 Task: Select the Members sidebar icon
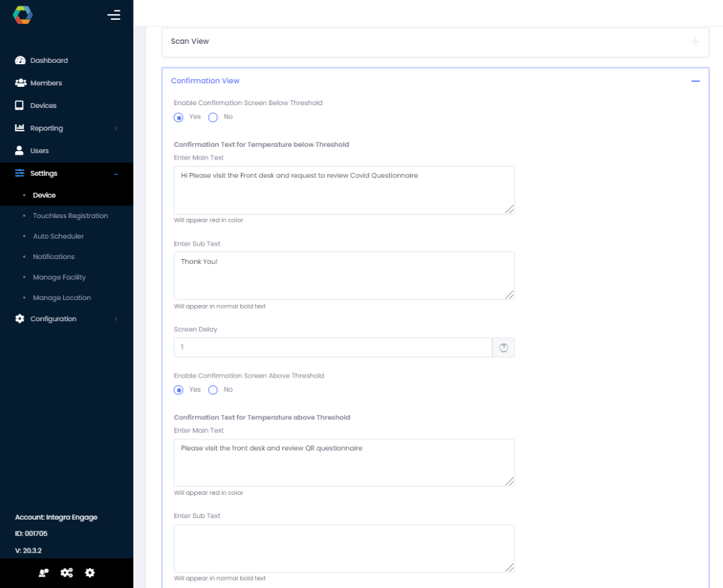click(20, 83)
